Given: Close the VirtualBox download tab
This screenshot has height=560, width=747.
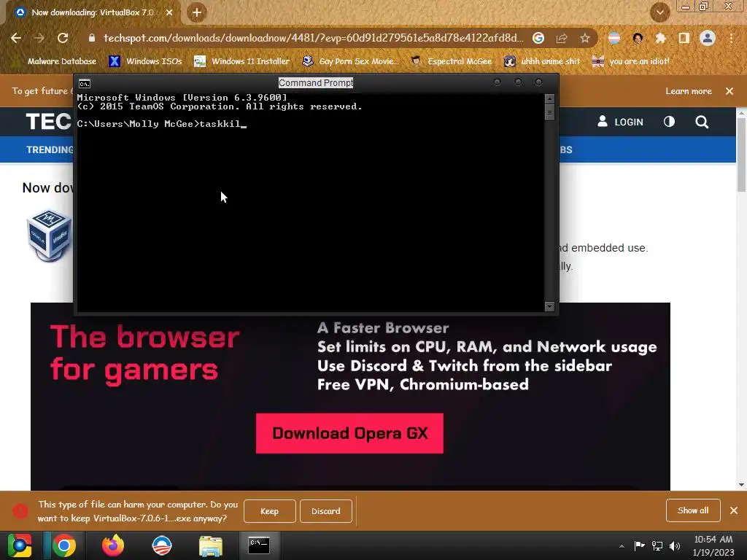Looking at the screenshot, I should (x=169, y=12).
